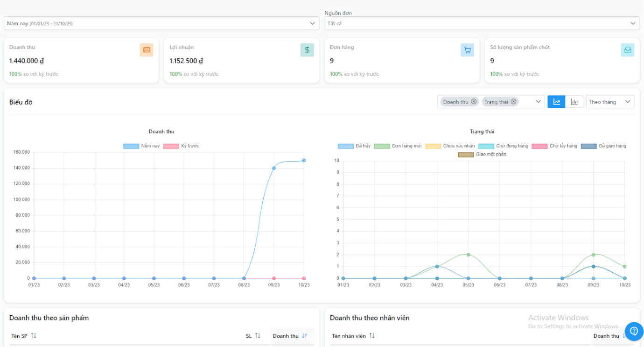Open the 'Nguồn đơn' source dropdown 'Tất cả'
This screenshot has height=347, width=644.
tap(482, 23)
